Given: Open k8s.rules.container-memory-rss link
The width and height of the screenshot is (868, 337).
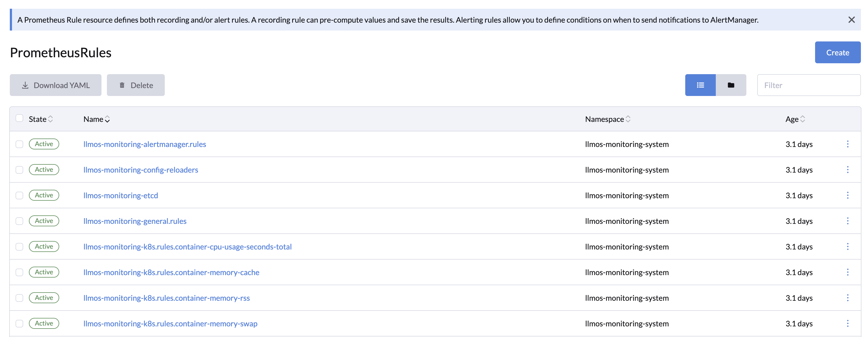Looking at the screenshot, I should point(166,298).
